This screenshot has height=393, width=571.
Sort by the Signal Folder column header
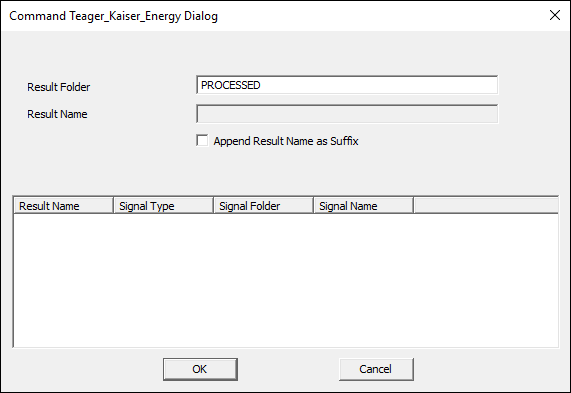pos(264,205)
